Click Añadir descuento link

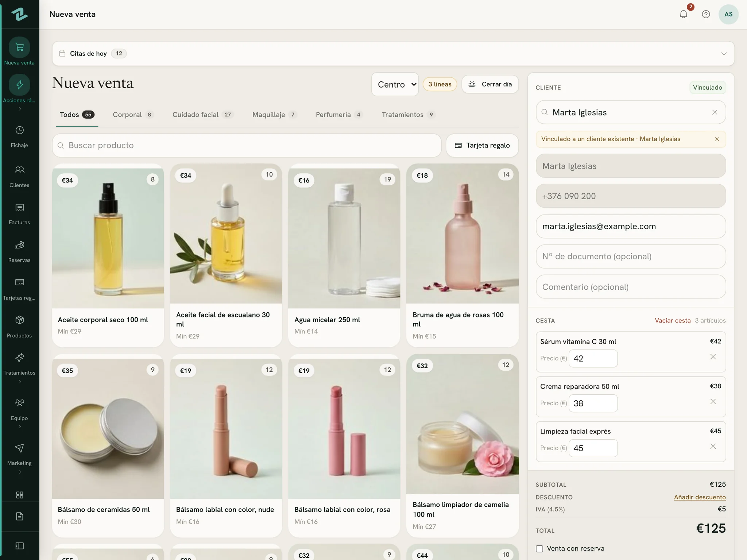700,497
